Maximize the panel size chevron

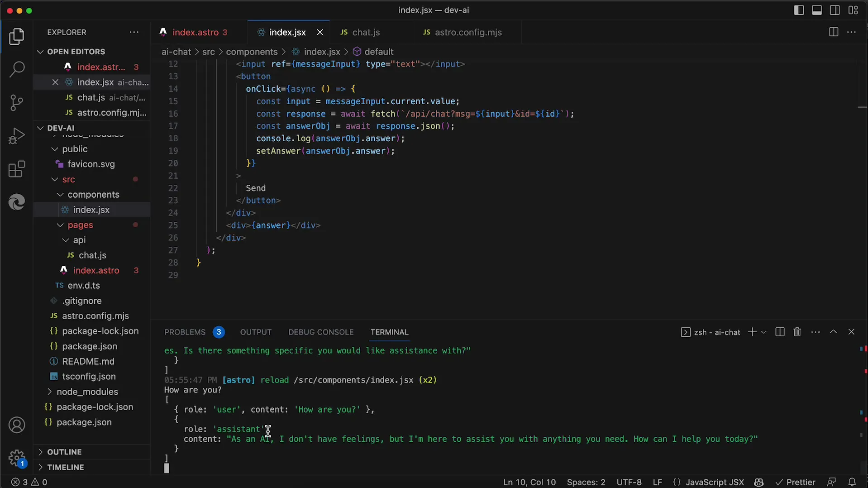point(833,332)
